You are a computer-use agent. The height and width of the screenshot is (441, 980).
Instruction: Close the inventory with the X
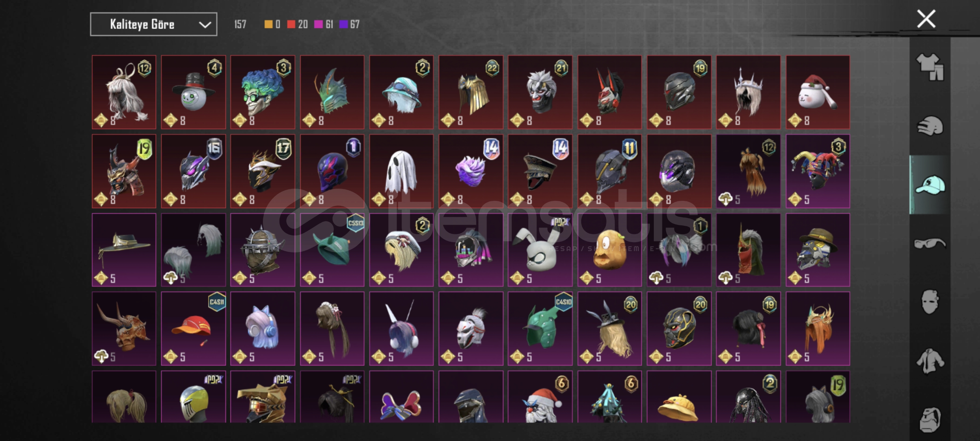pyautogui.click(x=926, y=19)
